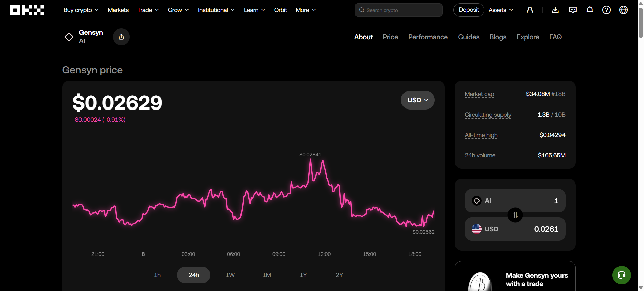644x291 pixels.
Task: Expand the Institutional menu
Action: tap(216, 10)
